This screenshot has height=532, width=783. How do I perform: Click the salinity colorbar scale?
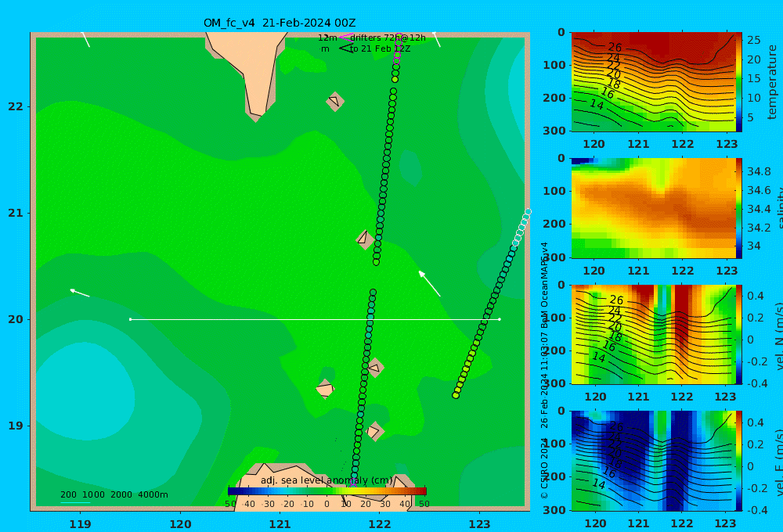739,208
